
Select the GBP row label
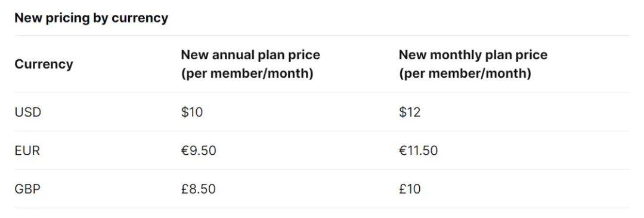(x=27, y=189)
